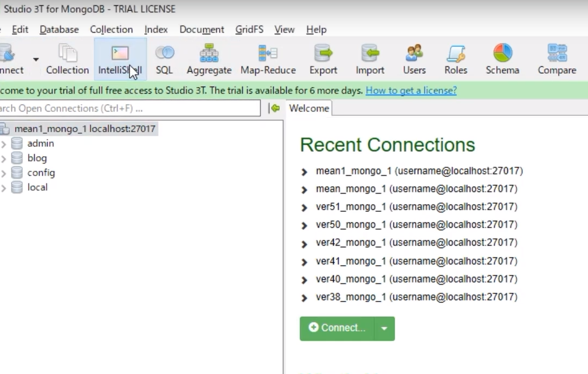Expand the blog database node
This screenshot has width=588, height=374.
click(4, 159)
